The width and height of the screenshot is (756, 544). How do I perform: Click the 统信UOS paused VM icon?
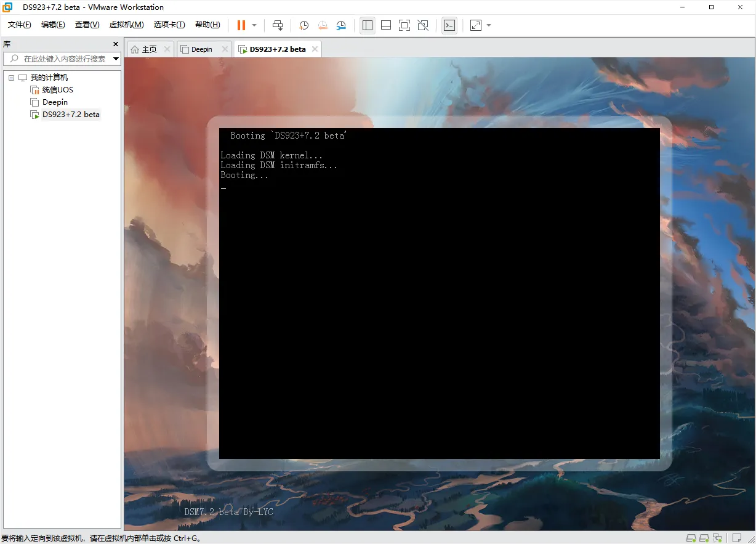coord(35,90)
